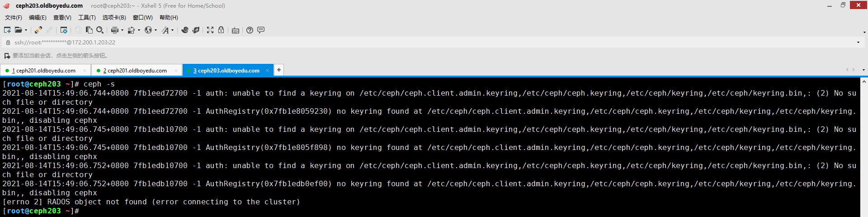Close the 2 ceph201.oldboyedu.com tab
Viewport: 868px width, 217px height.
176,71
